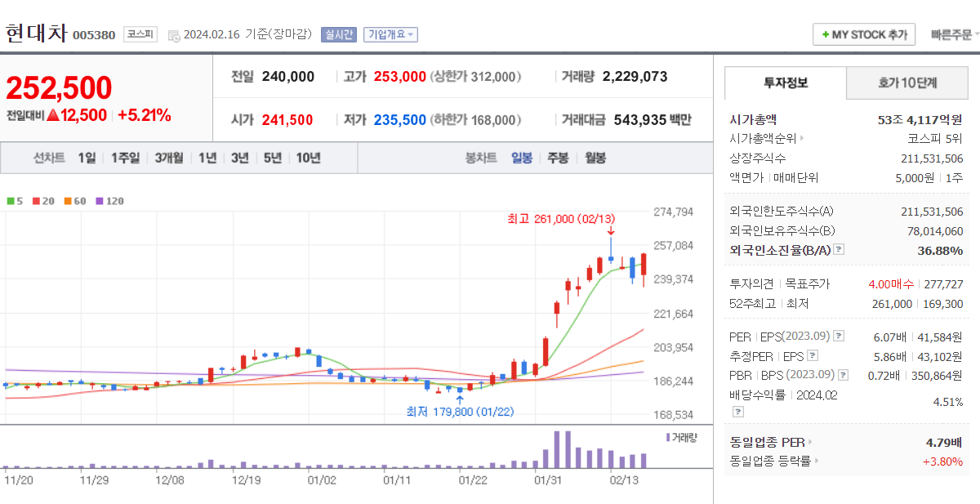Screen dimensions: 980x504
Task: Switch to the 투자정보 tab
Action: [x=785, y=83]
